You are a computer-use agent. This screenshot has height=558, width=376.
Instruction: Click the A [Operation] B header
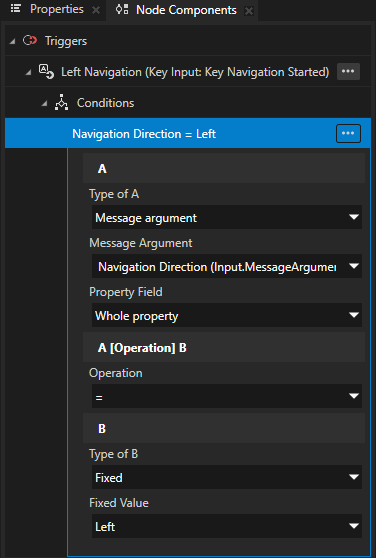(224, 347)
